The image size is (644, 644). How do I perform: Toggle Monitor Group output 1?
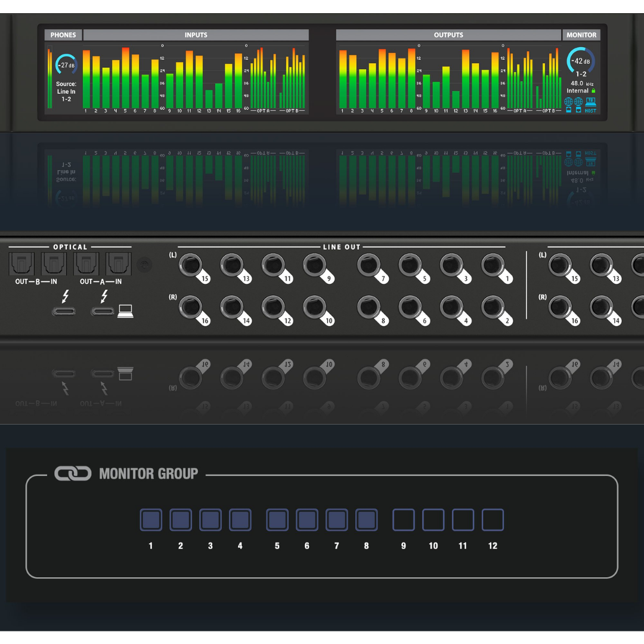[151, 519]
